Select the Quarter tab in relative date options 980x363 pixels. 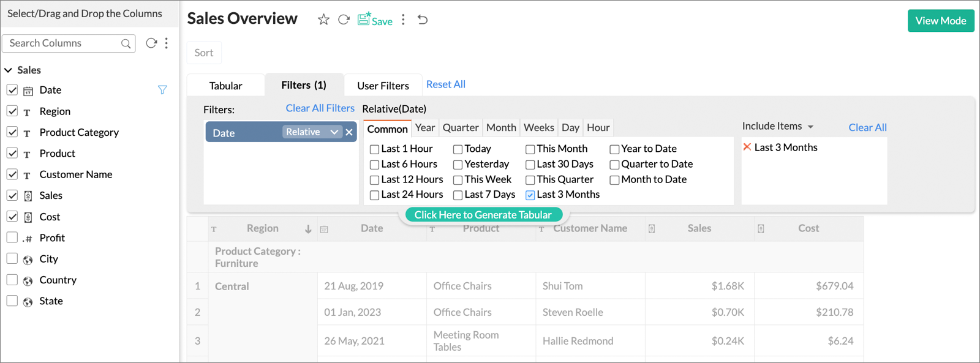[x=461, y=127]
